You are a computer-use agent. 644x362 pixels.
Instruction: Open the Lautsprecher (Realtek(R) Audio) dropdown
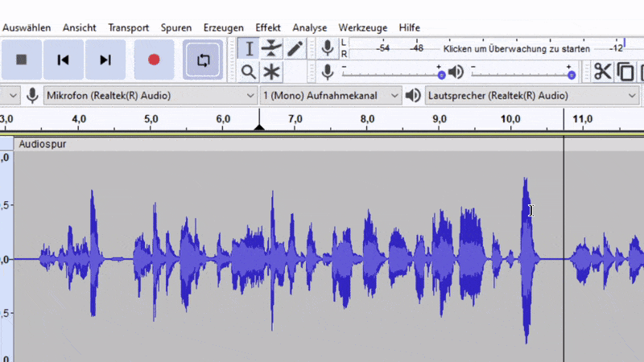point(532,96)
